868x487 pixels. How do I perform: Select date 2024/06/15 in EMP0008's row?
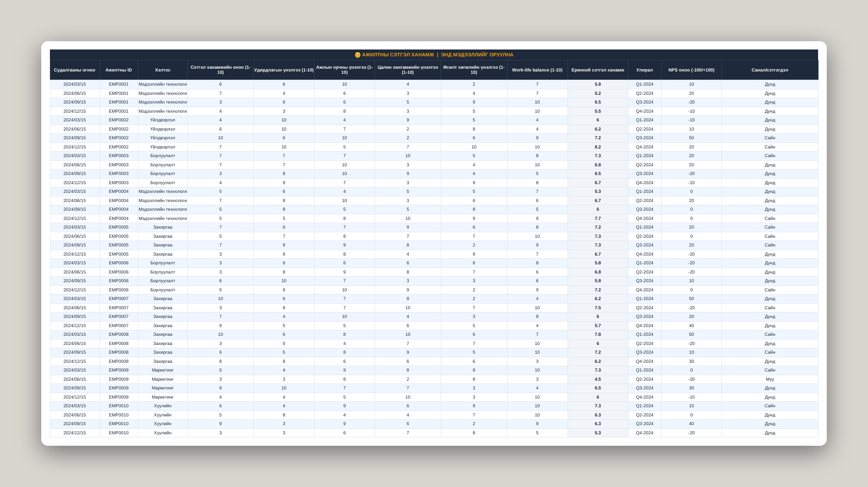75,344
